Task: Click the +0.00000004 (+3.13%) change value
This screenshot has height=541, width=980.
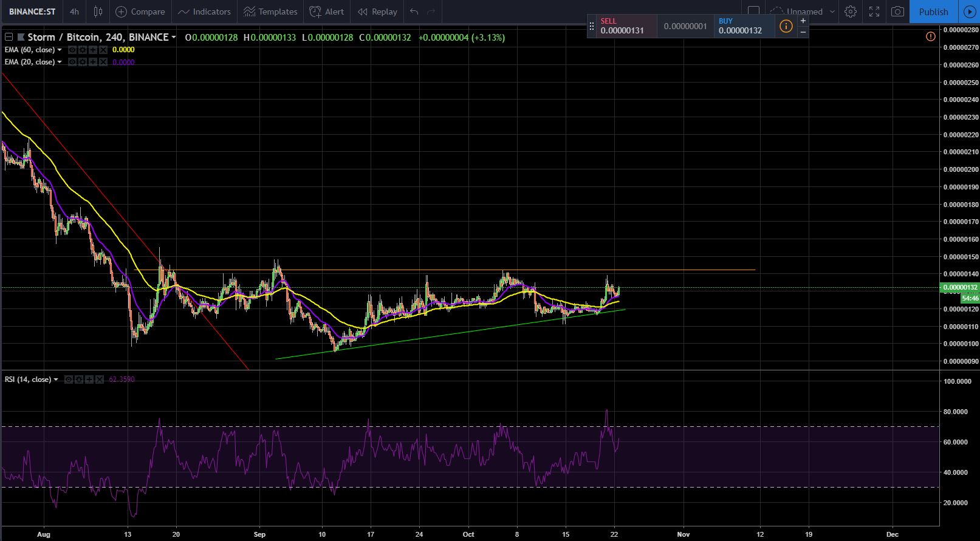Action: (x=462, y=38)
